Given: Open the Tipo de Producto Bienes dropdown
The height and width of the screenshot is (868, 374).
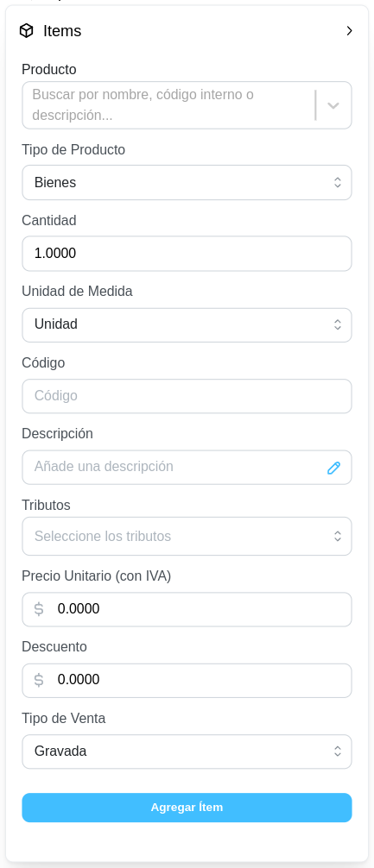Looking at the screenshot, I should (187, 183).
